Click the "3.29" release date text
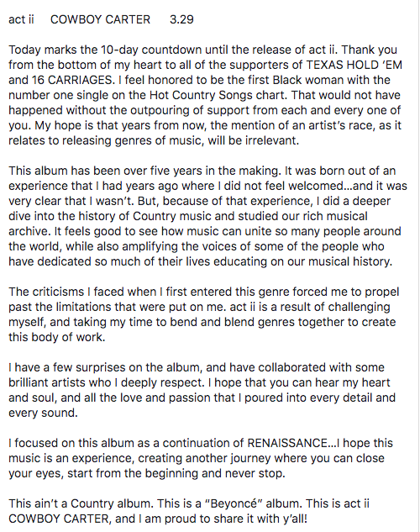This screenshot has width=420, height=532. point(181,19)
